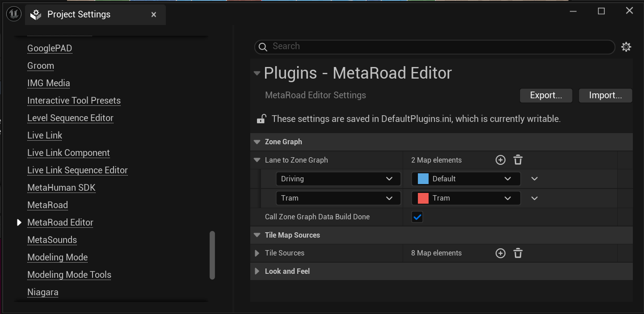The height and width of the screenshot is (314, 644).
Task: Open MetaHuman SDK settings
Action: point(61,188)
